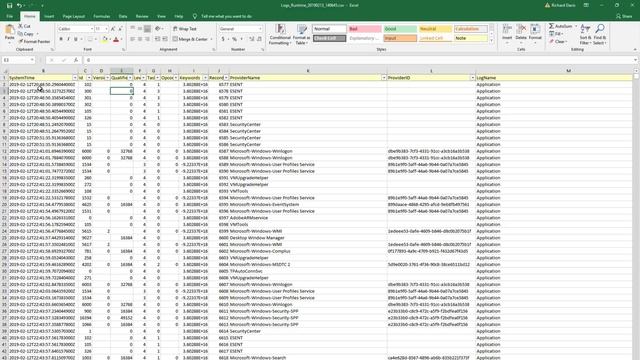Image resolution: width=640 pixels, height=360 pixels.
Task: Click the Undo arrow in the Quick Access Toolbar
Action: 19,5
